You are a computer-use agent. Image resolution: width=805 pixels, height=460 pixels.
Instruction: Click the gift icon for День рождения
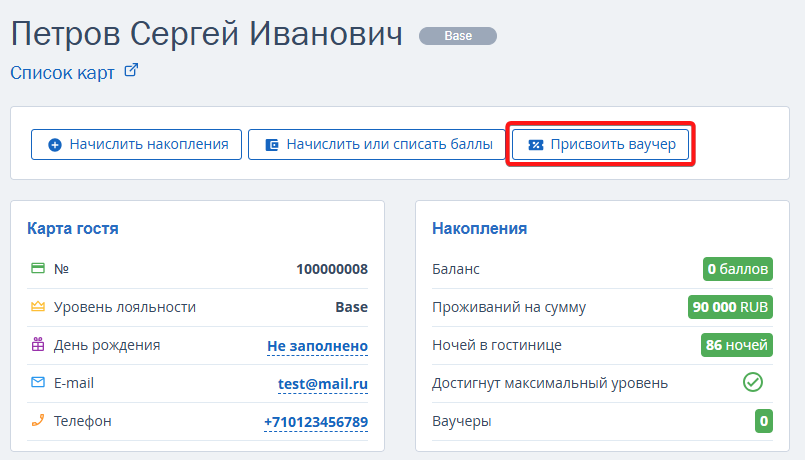click(x=38, y=344)
